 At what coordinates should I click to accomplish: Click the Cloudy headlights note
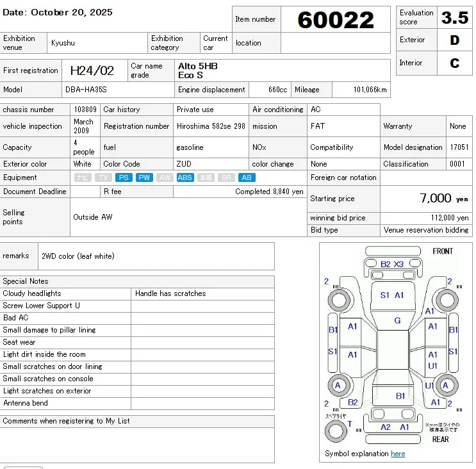click(x=32, y=293)
